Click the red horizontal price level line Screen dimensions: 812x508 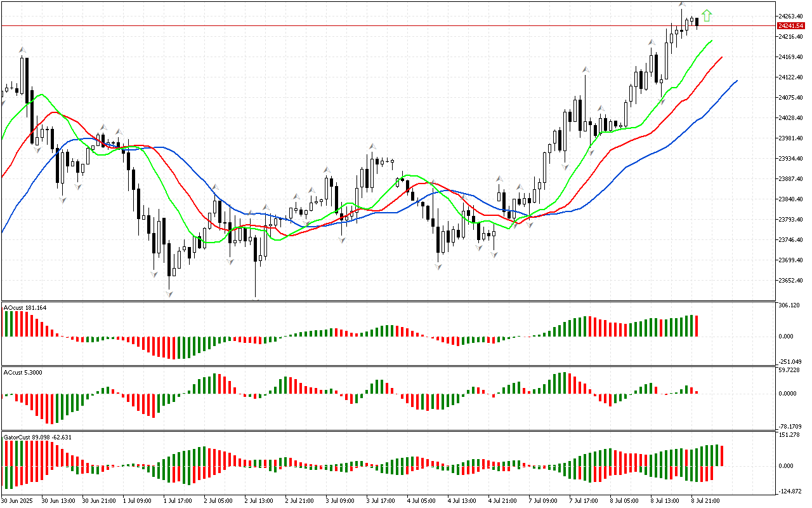(x=381, y=26)
